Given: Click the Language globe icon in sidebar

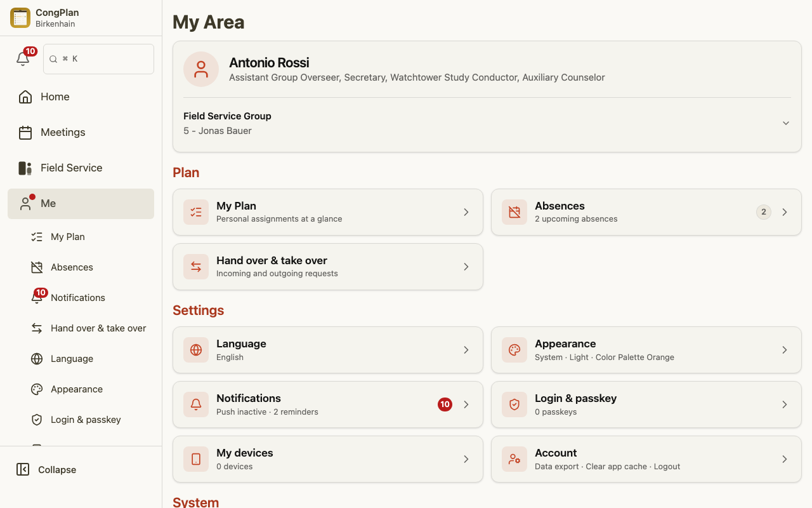Looking at the screenshot, I should [x=37, y=359].
